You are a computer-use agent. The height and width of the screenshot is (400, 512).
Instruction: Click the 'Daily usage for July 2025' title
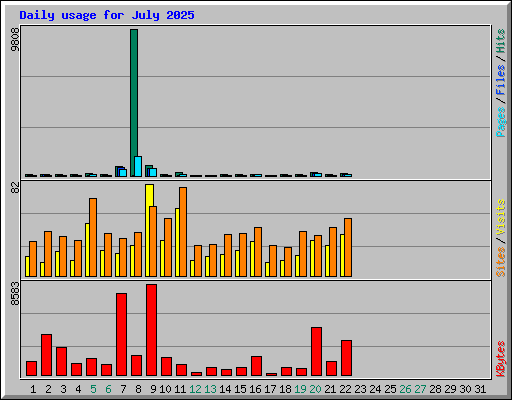click(x=107, y=15)
